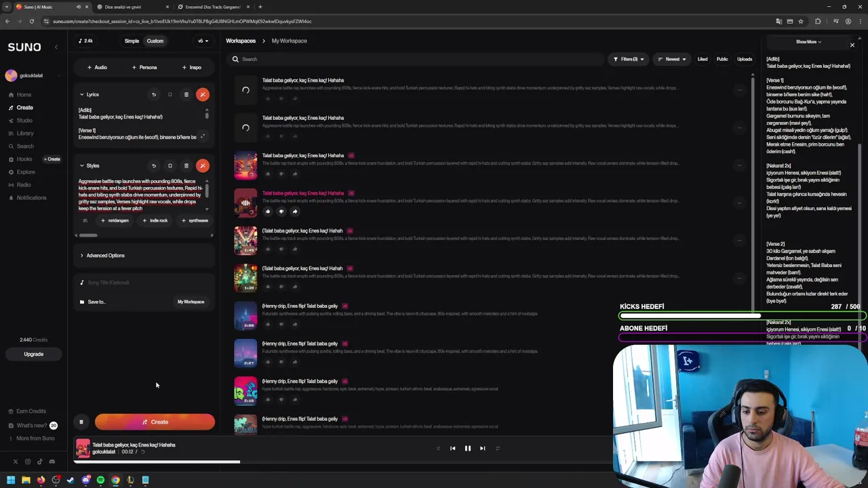This screenshot has width=868, height=488.
Task: Toggle the Public filter
Action: [722, 59]
